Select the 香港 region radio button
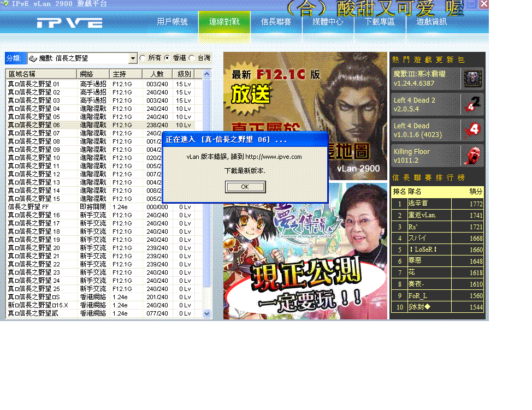This screenshot has height=410, width=532. click(x=167, y=58)
